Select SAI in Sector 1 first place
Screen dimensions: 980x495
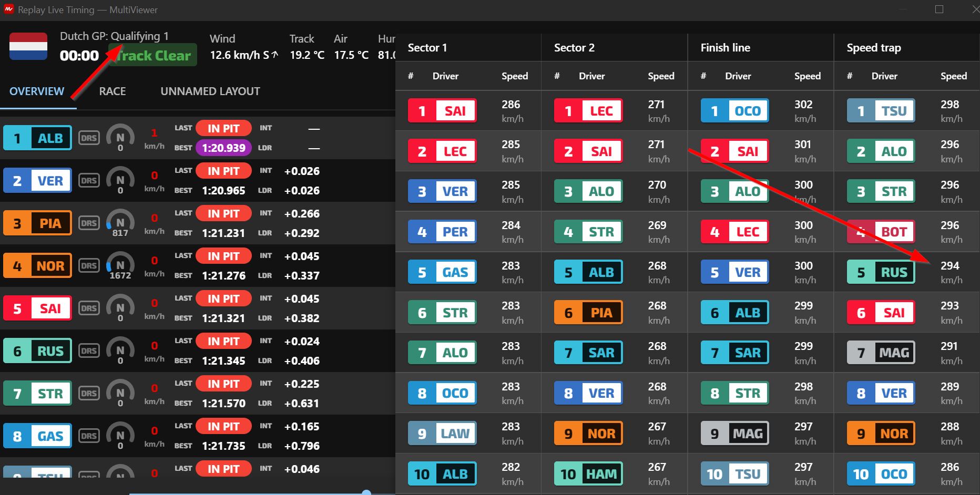pos(442,111)
